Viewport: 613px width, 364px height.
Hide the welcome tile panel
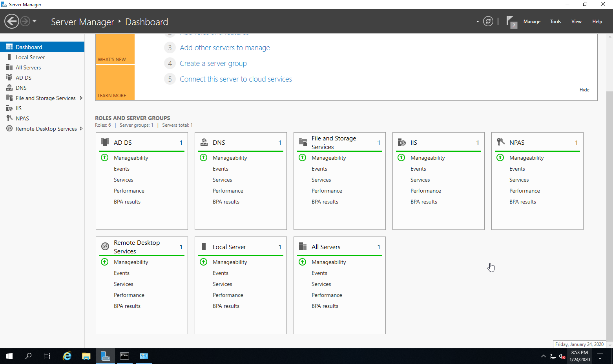(x=584, y=90)
